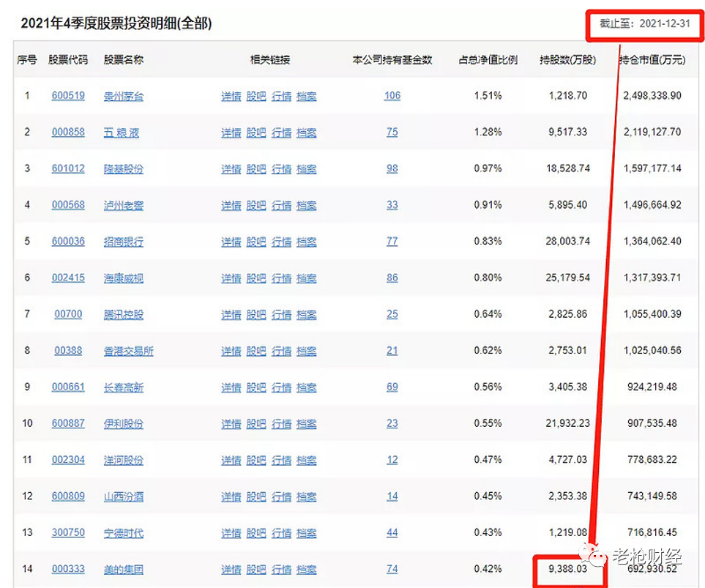Click fund count 98 link
Screen dimensions: 705x588
[x=392, y=168]
